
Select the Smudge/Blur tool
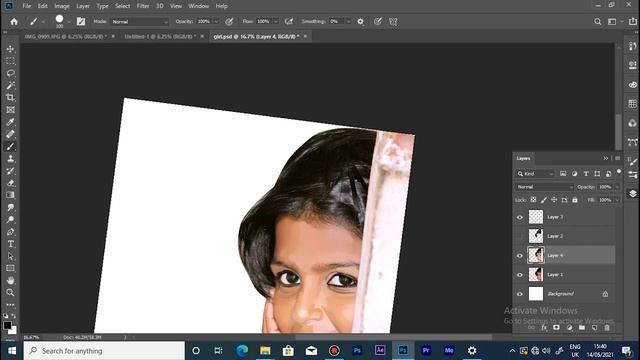(x=11, y=207)
